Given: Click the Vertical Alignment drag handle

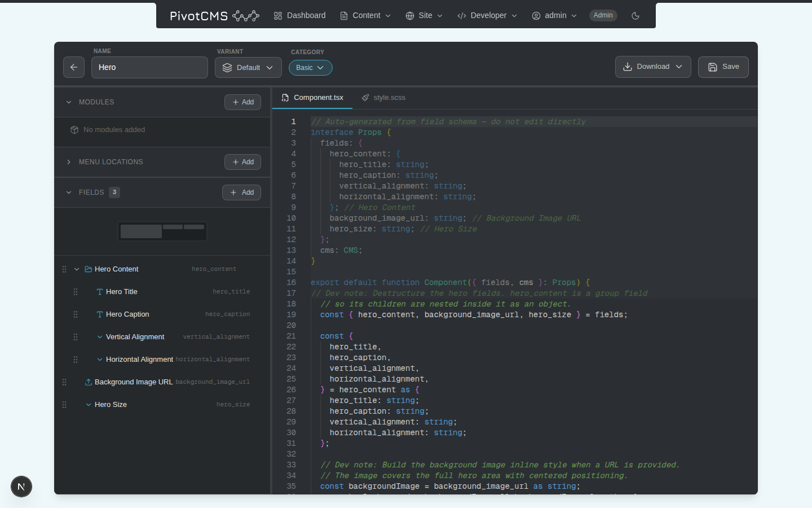Looking at the screenshot, I should (x=76, y=337).
